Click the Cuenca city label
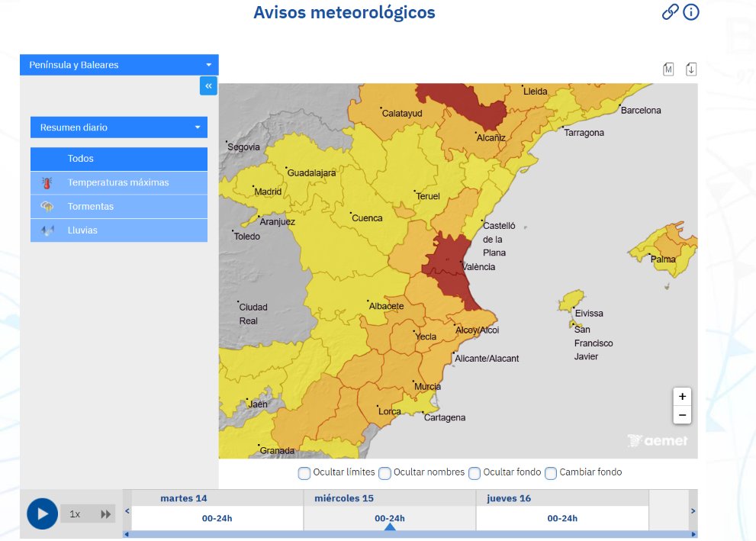The image size is (756, 541). pyautogui.click(x=367, y=218)
